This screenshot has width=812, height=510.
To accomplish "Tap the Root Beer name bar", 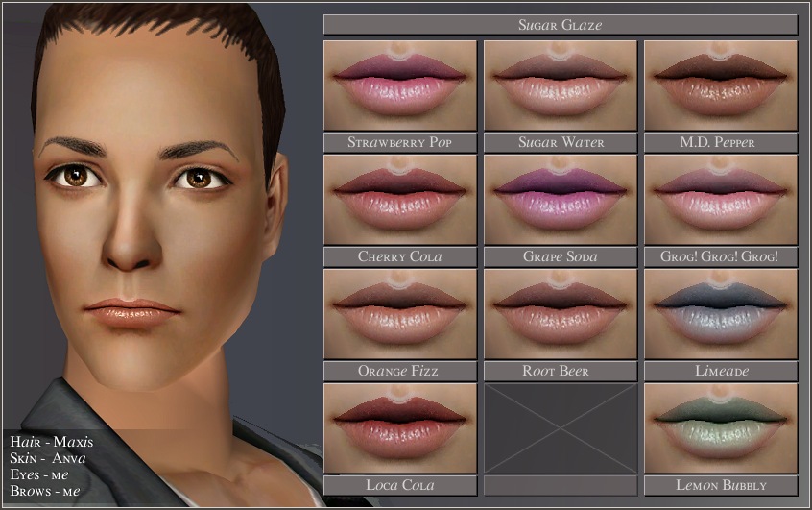I will tap(561, 371).
